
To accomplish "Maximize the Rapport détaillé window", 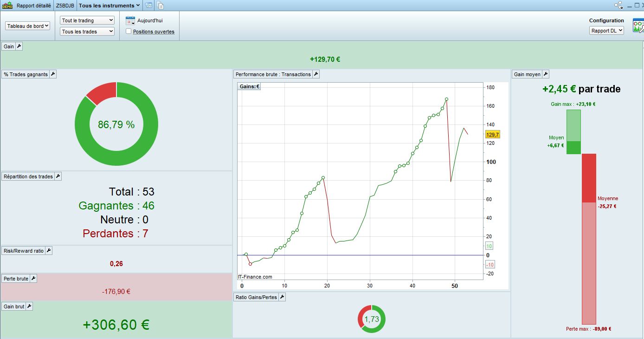I will pyautogui.click(x=637, y=6).
